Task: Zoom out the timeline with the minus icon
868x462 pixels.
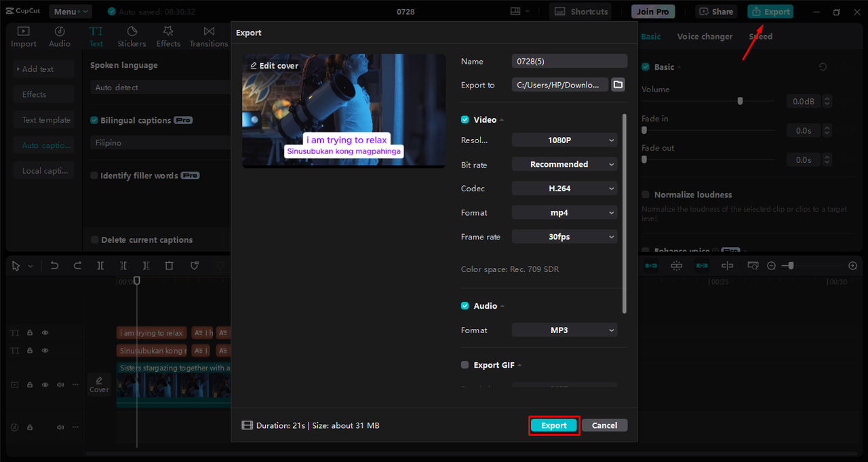Action: pos(771,266)
